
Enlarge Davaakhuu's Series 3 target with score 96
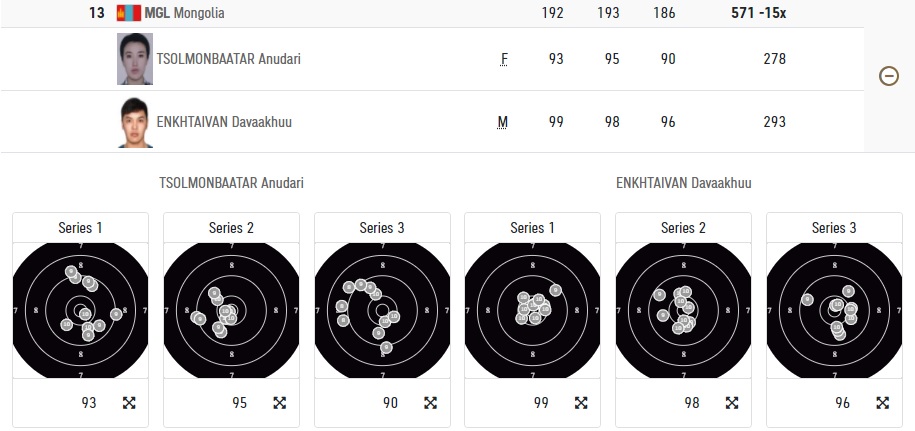click(x=883, y=403)
